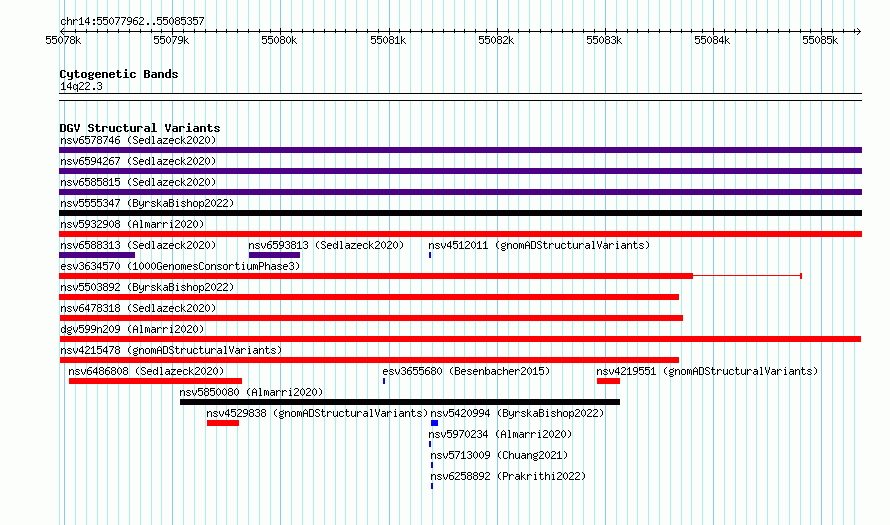Click the nsv6578746 (Sedlazeck2020) variant label
The width and height of the screenshot is (890, 525).
click(138, 140)
